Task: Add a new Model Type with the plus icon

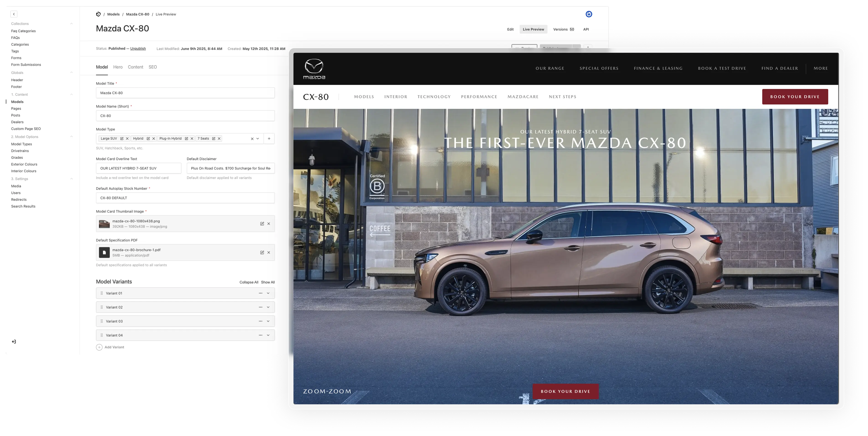Action: point(269,138)
